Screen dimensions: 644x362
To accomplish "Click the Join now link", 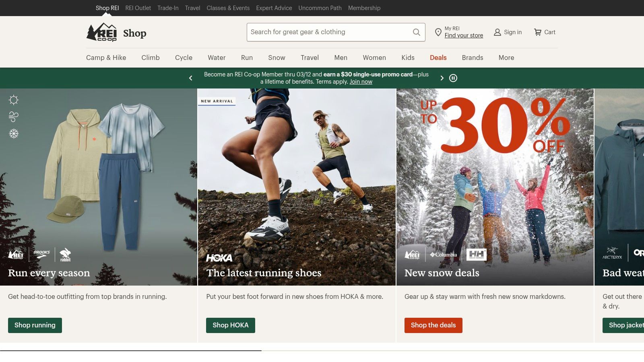I will [361, 82].
